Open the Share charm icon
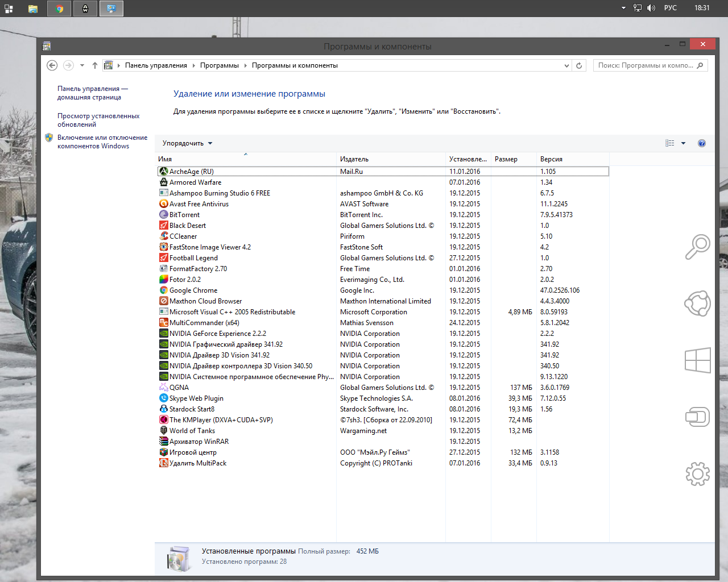 coord(697,304)
